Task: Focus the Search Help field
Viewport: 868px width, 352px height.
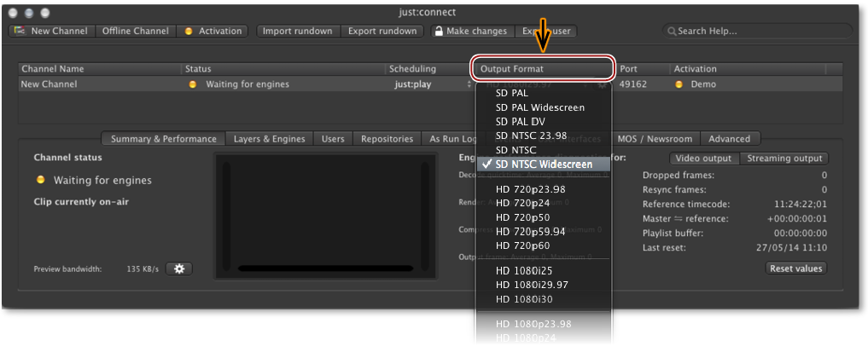Action: click(757, 31)
